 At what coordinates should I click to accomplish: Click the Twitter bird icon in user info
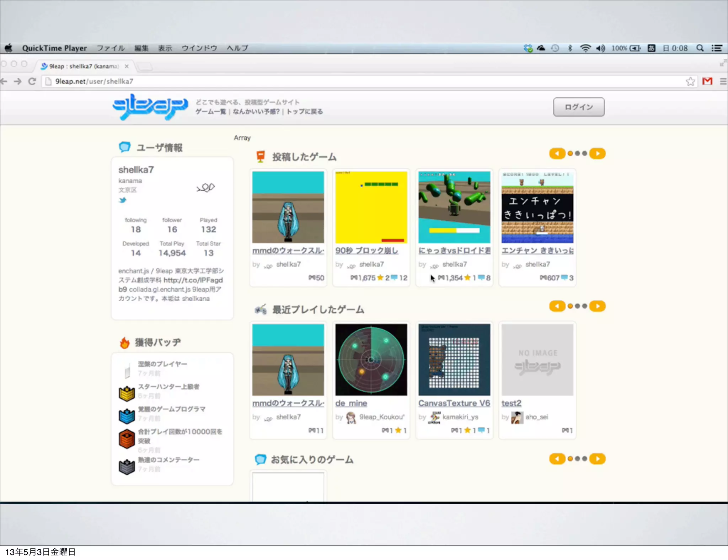[x=123, y=200]
